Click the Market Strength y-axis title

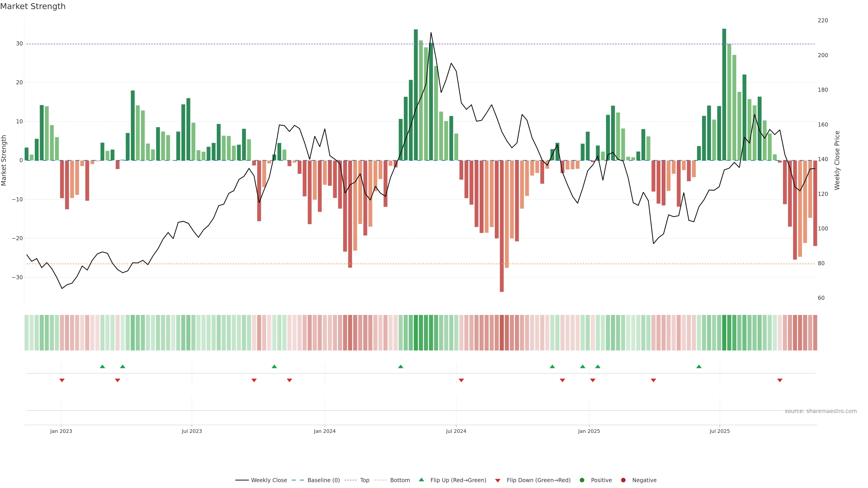click(x=4, y=160)
